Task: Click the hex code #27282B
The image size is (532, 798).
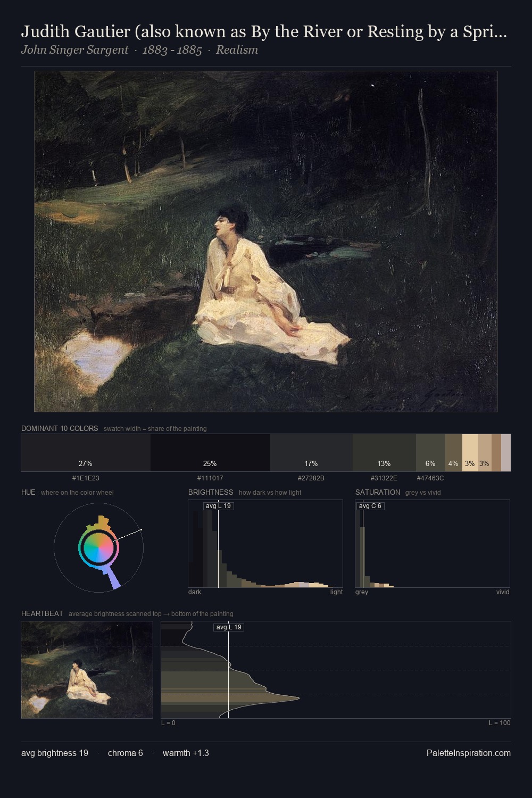Action: click(x=311, y=478)
